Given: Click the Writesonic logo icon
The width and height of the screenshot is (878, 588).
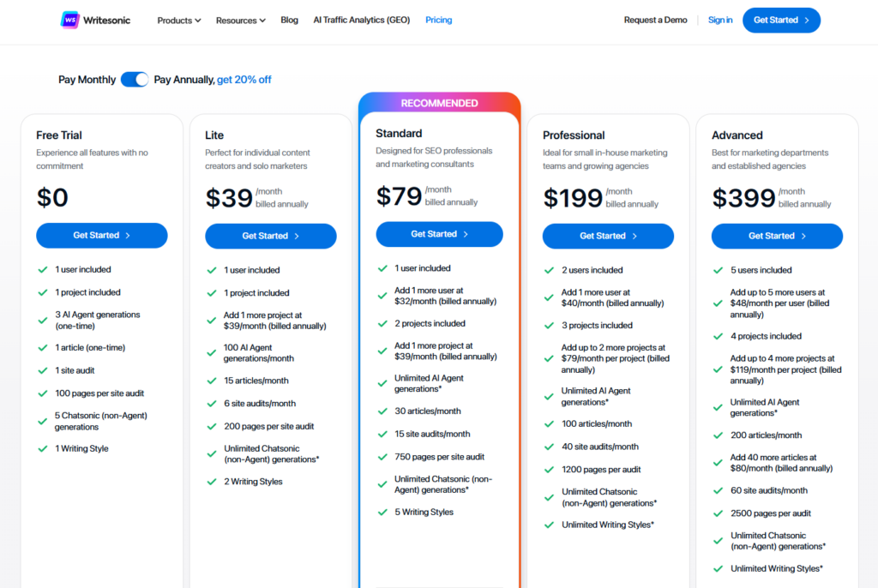Looking at the screenshot, I should (x=70, y=20).
